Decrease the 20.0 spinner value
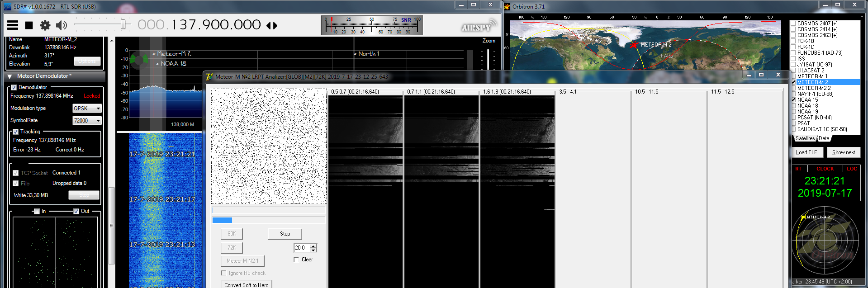 tap(313, 250)
